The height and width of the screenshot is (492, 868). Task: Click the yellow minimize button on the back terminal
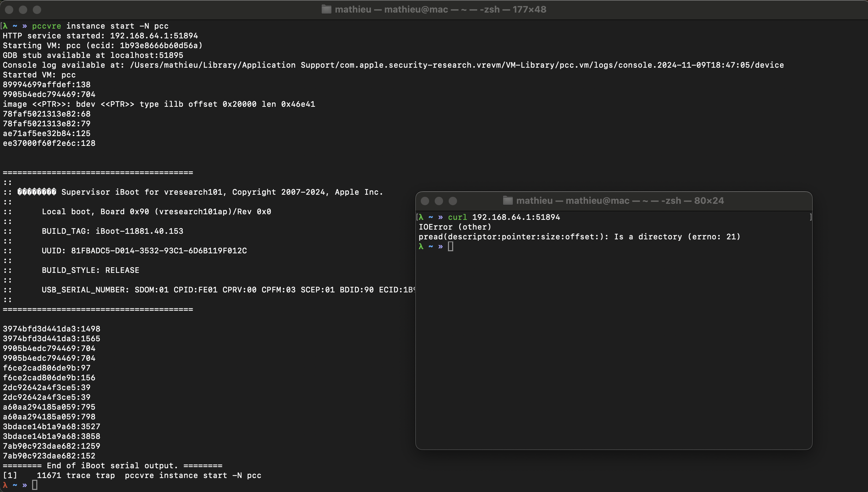point(23,10)
